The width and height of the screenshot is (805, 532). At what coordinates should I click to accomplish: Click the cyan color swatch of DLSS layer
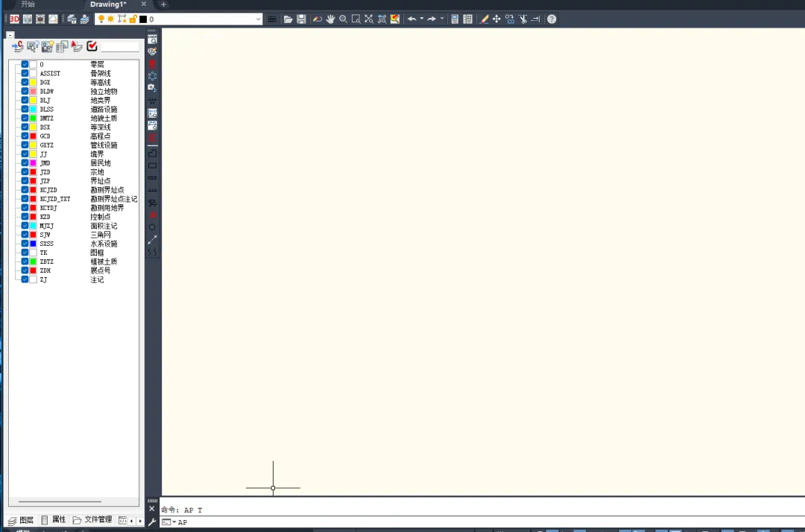34,110
